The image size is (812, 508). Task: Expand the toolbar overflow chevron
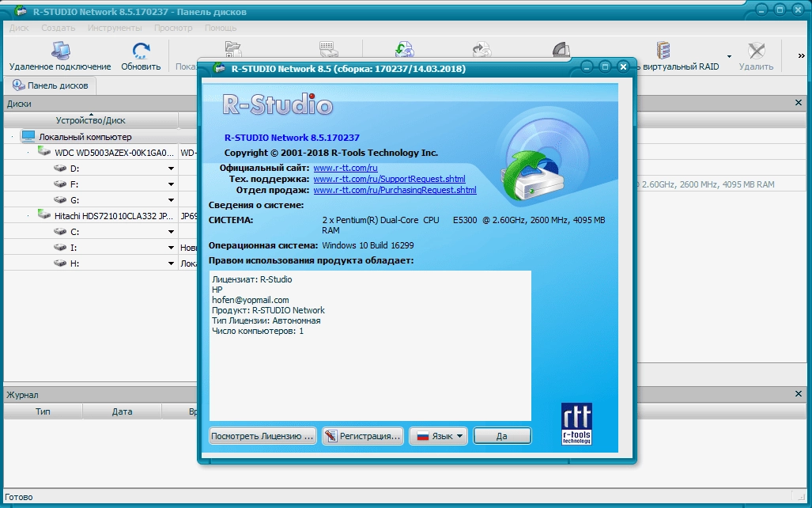tap(801, 56)
